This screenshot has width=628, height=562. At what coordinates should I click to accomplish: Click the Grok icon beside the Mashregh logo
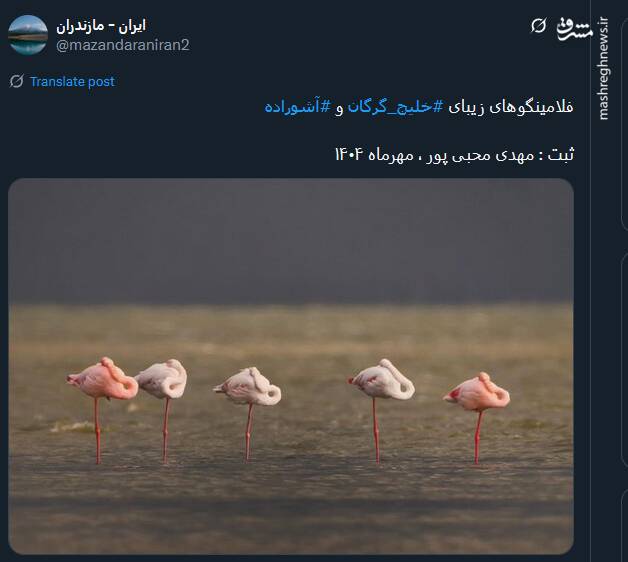click(x=538, y=26)
